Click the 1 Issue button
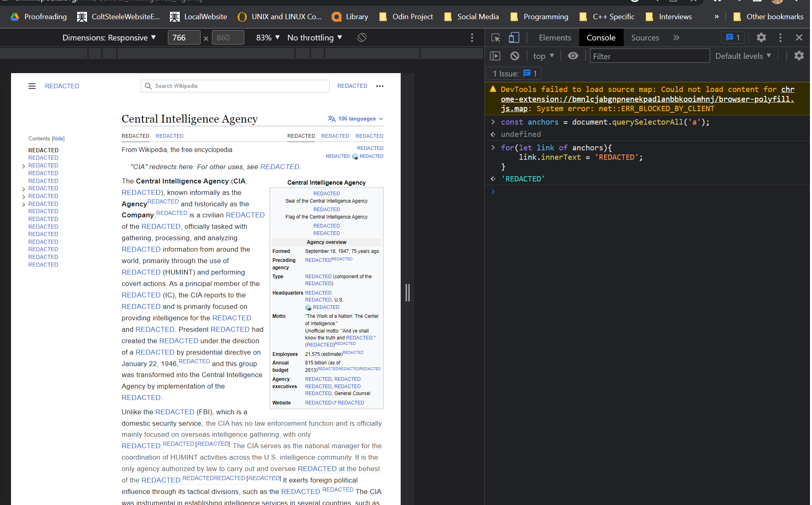This screenshot has width=812, height=505. click(514, 74)
